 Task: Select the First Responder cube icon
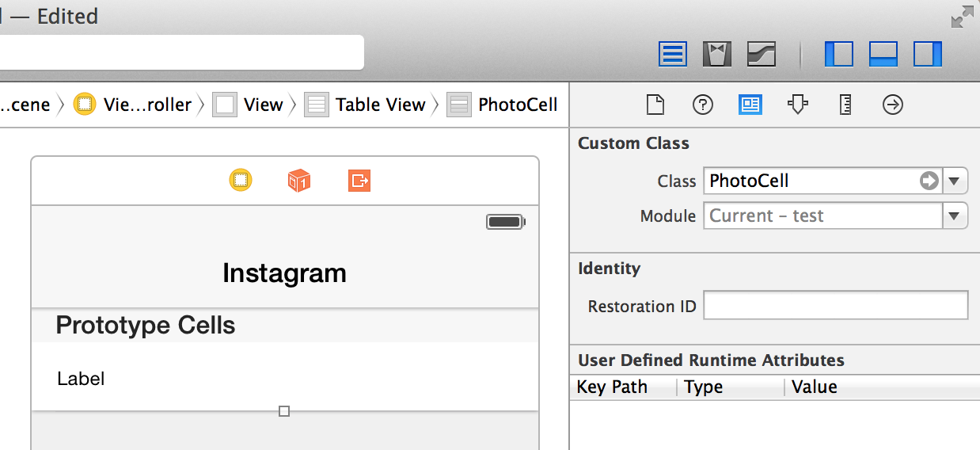[298, 181]
